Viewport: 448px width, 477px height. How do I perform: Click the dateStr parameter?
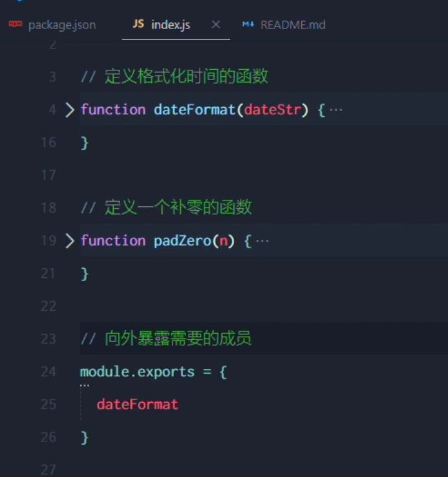(x=273, y=109)
